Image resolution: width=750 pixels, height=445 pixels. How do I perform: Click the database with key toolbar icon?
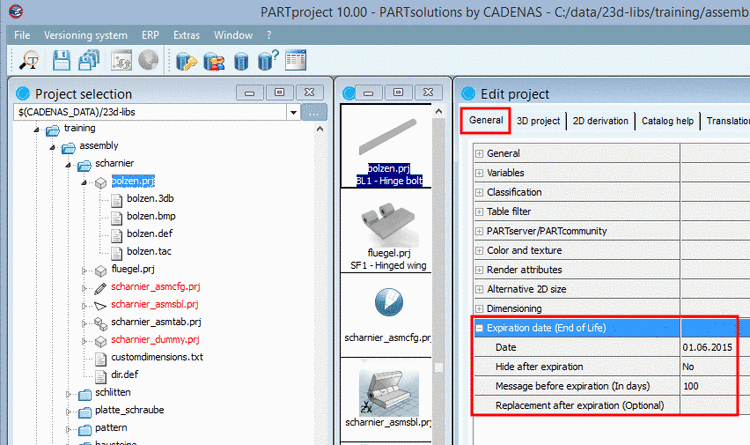click(x=186, y=61)
